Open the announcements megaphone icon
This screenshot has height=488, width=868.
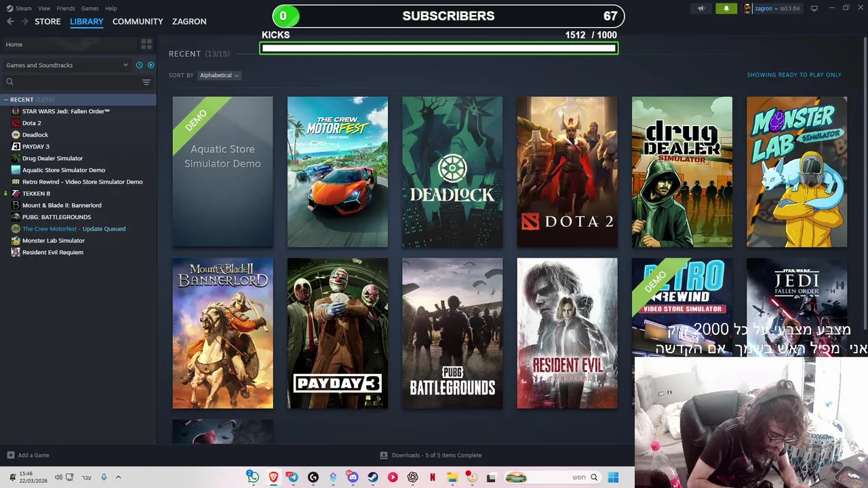tap(701, 8)
